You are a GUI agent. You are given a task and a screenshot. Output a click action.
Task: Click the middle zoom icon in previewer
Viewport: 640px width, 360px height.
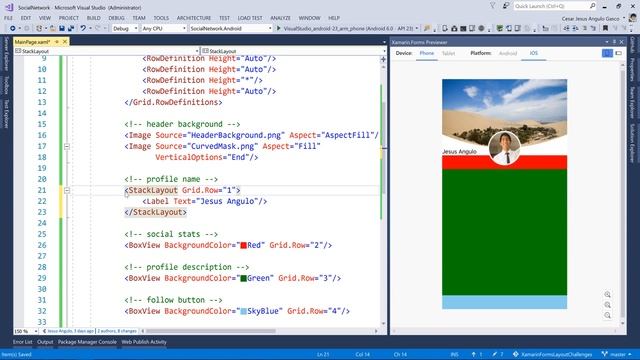607,305
